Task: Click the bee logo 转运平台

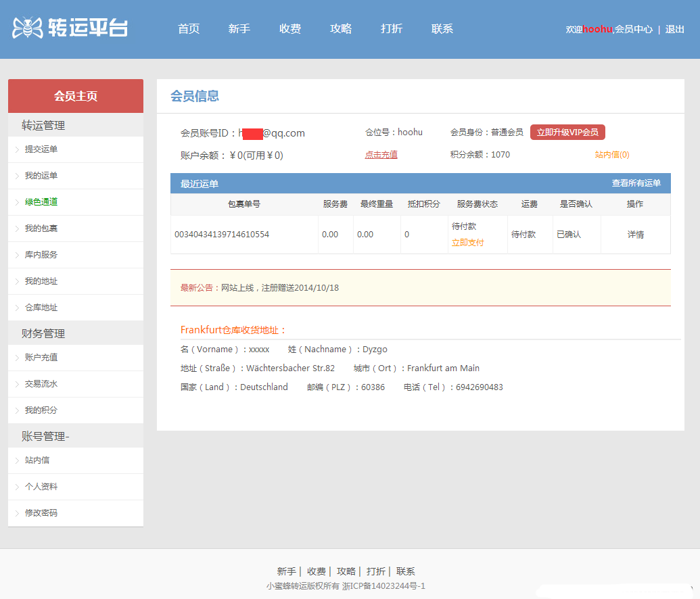Action: tap(70, 28)
